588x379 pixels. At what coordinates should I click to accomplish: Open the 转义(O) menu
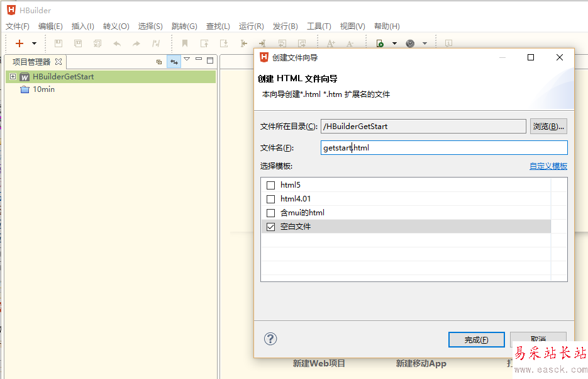coord(116,26)
